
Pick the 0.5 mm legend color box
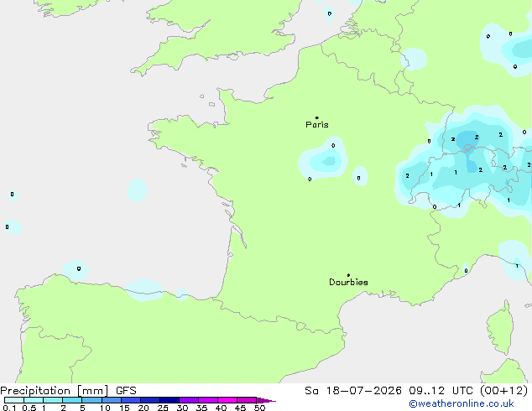click(34, 400)
